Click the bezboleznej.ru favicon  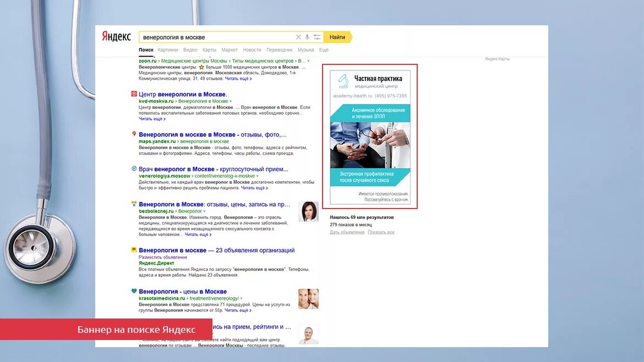pos(134,203)
